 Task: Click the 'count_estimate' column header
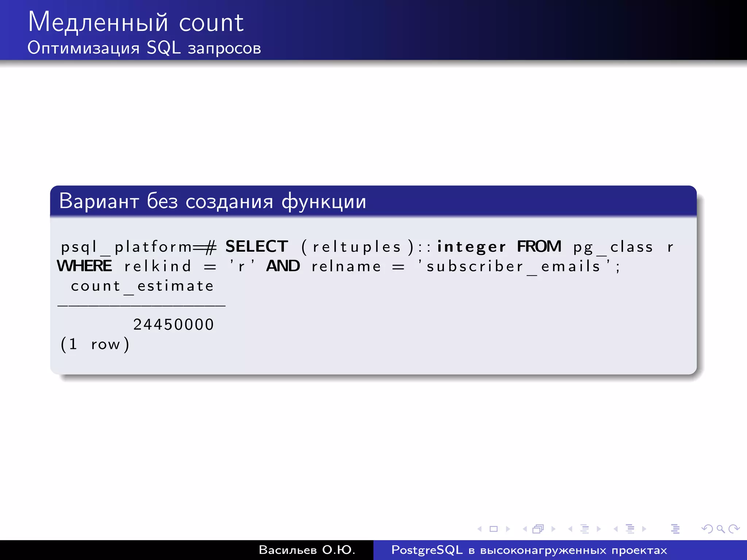[x=142, y=287]
